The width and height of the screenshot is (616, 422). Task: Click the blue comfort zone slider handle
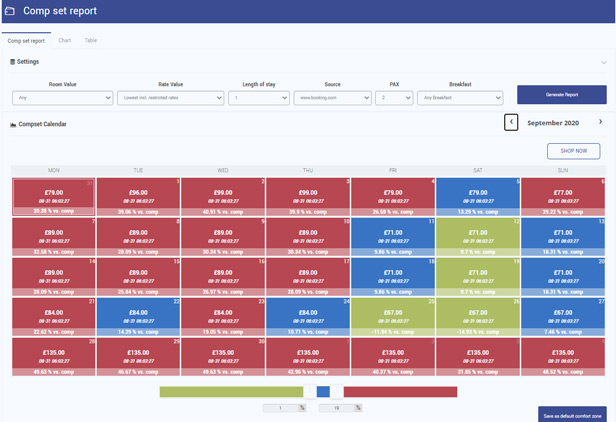click(323, 392)
